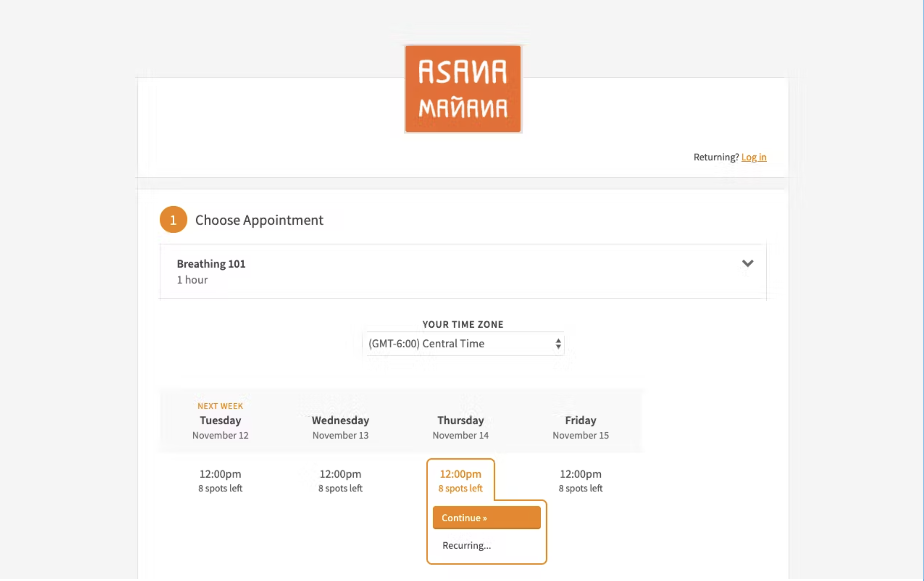Viewport: 924px width, 581px height.
Task: Click the Choose Appointment heading
Action: tap(259, 220)
